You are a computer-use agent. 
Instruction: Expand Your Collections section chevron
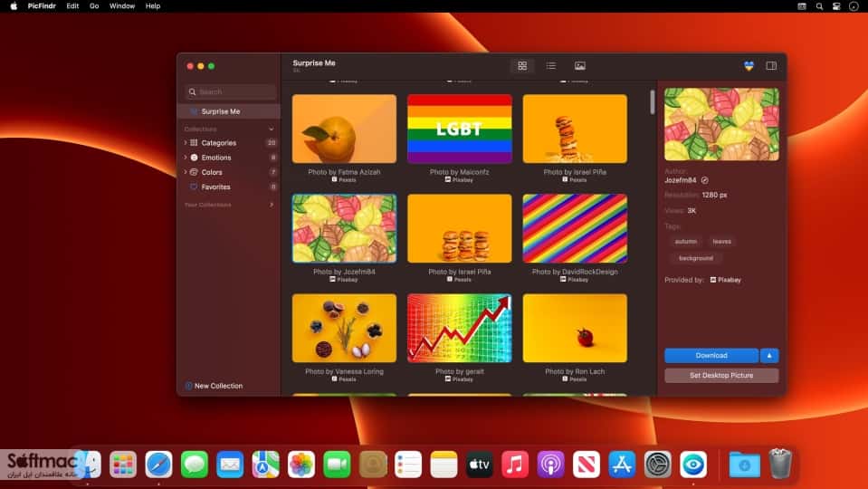click(272, 205)
